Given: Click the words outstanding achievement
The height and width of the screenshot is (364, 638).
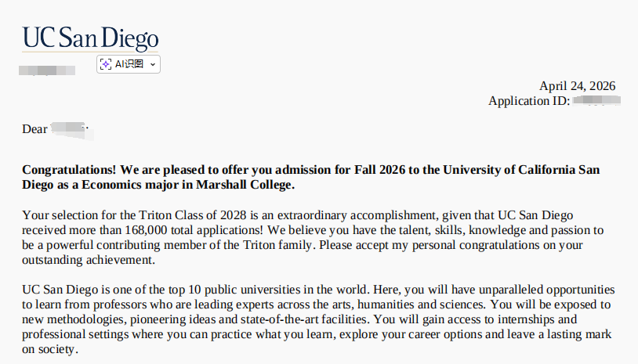Looking at the screenshot, I should point(89,260).
